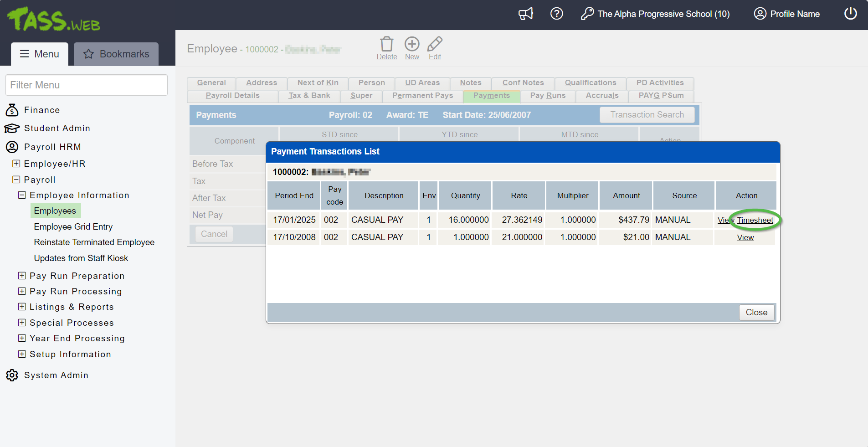Click into the Filter Menu field
This screenshot has height=447, width=868.
87,85
